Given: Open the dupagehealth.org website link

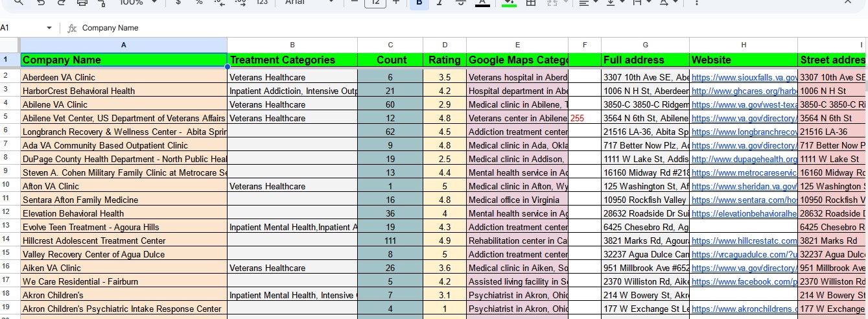Looking at the screenshot, I should 744,159.
